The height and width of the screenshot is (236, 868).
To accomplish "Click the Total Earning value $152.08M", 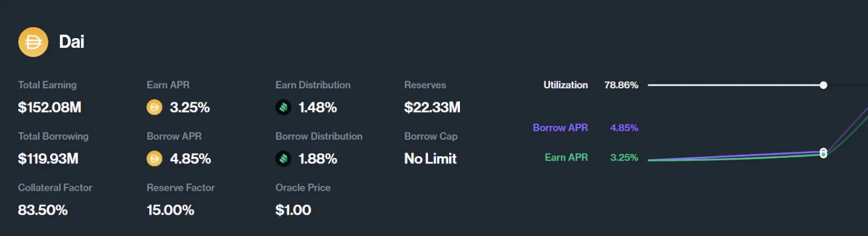I will click(50, 108).
